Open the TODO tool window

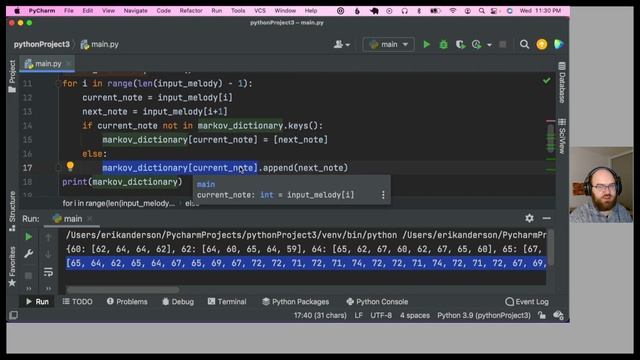pos(78,302)
